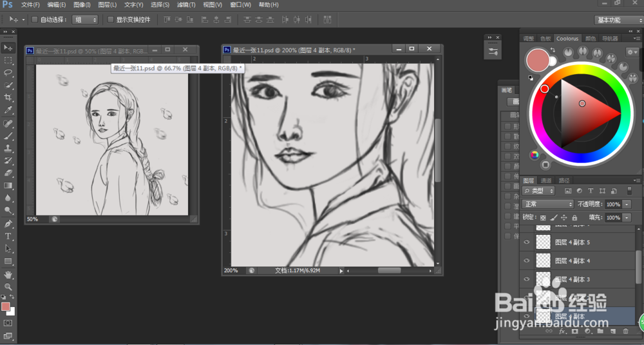This screenshot has height=345, width=644.
Task: Click the auto-align layers icon
Action: 327,19
